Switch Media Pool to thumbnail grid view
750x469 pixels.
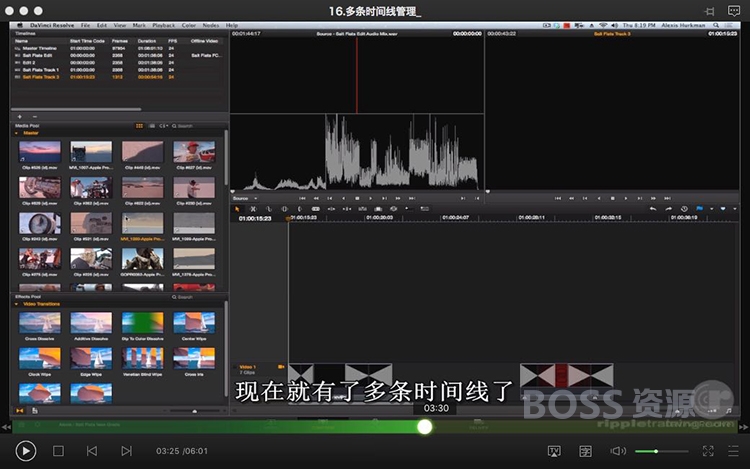tap(139, 126)
